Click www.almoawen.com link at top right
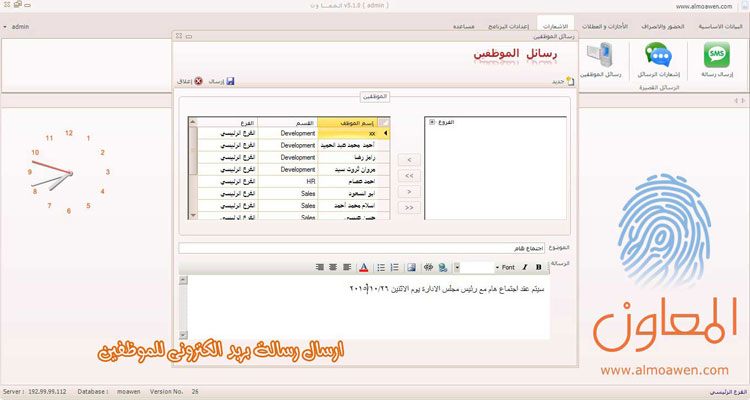The height and width of the screenshot is (400, 750). pos(704,6)
